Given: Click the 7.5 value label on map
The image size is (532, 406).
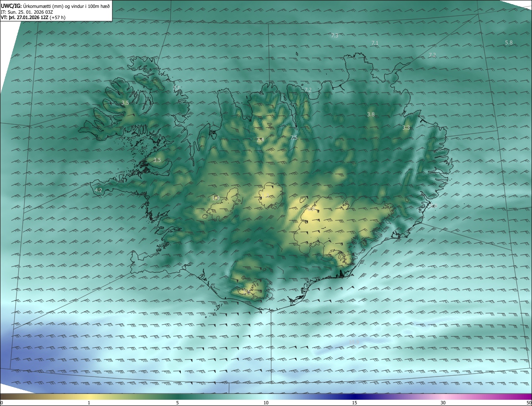Looking at the screenshot, I should (x=294, y=137).
